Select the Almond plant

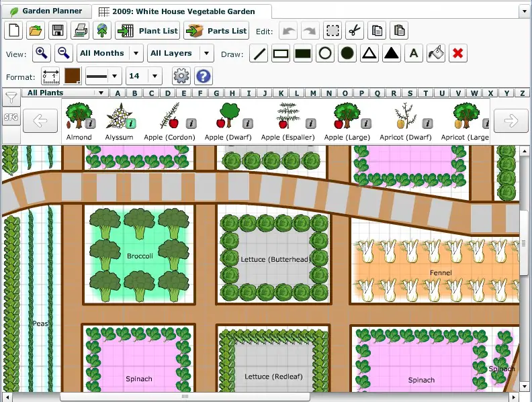pyautogui.click(x=79, y=121)
